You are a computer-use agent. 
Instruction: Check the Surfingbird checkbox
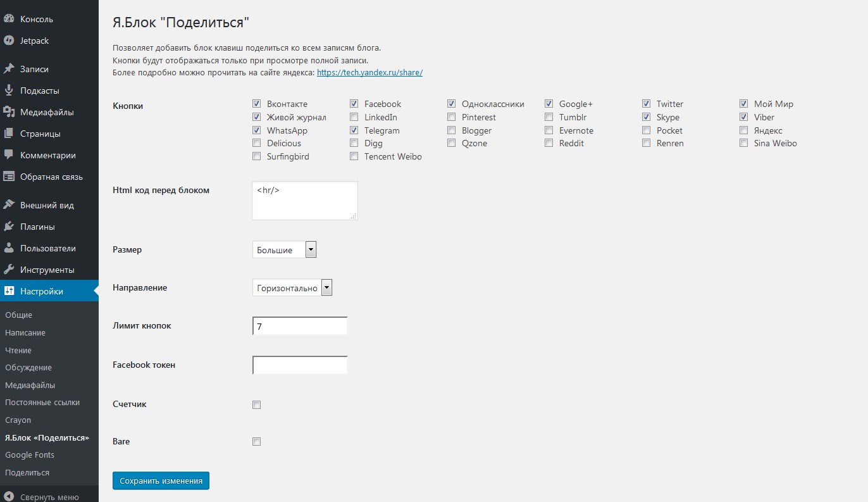256,156
